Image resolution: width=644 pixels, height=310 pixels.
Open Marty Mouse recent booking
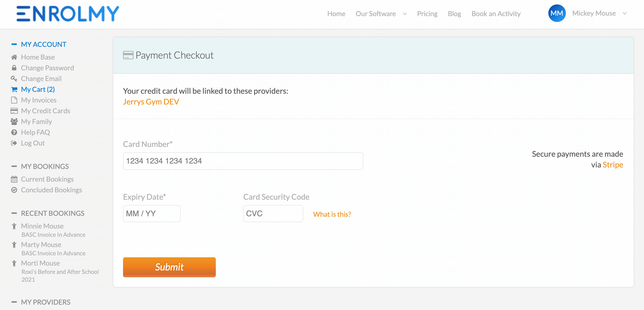[41, 245]
